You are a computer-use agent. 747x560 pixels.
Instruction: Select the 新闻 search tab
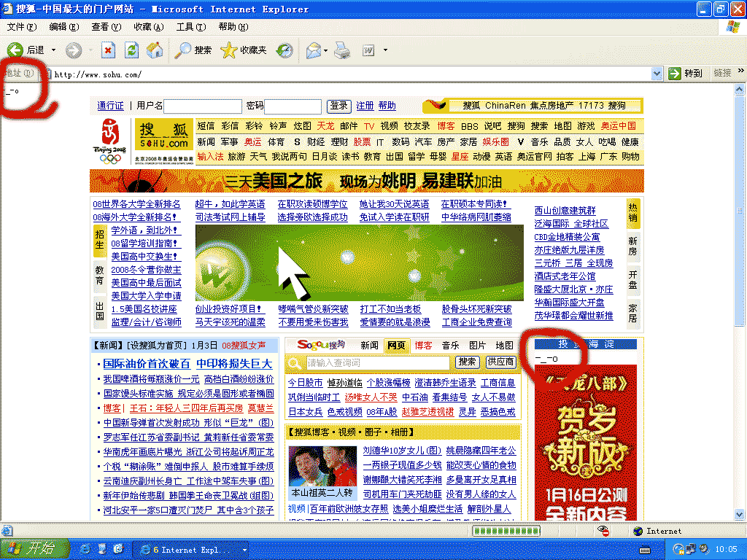(x=369, y=345)
